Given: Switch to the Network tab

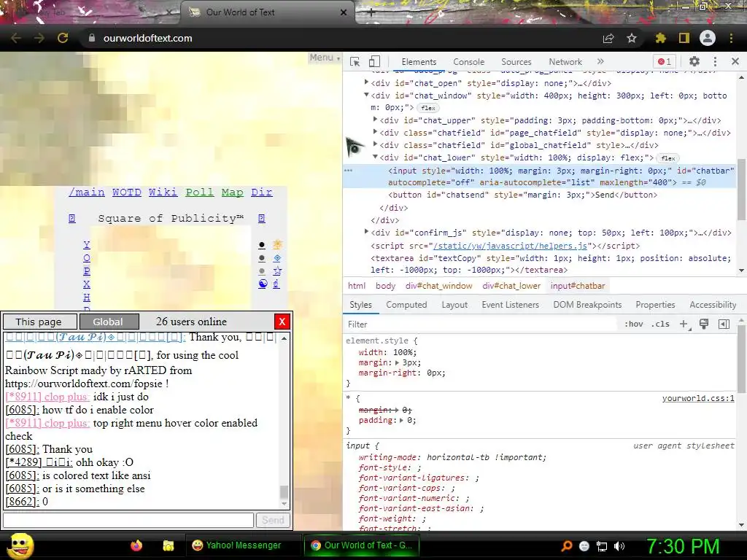Looking at the screenshot, I should [x=565, y=62].
